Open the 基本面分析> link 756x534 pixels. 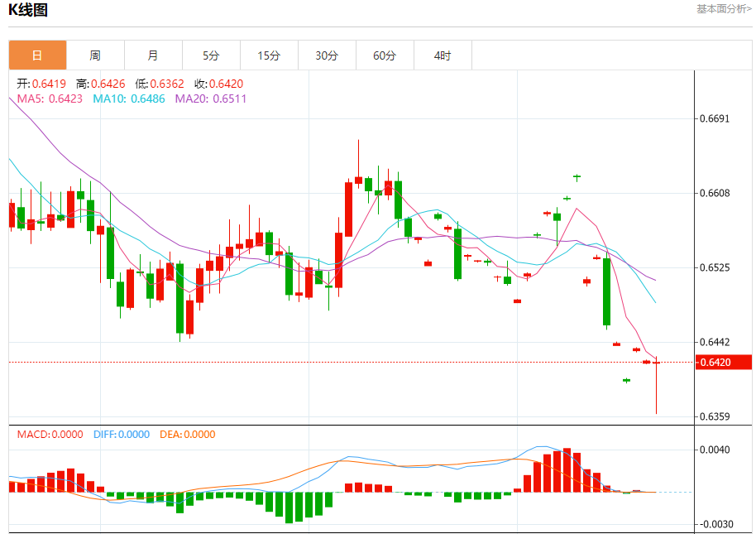click(x=724, y=8)
